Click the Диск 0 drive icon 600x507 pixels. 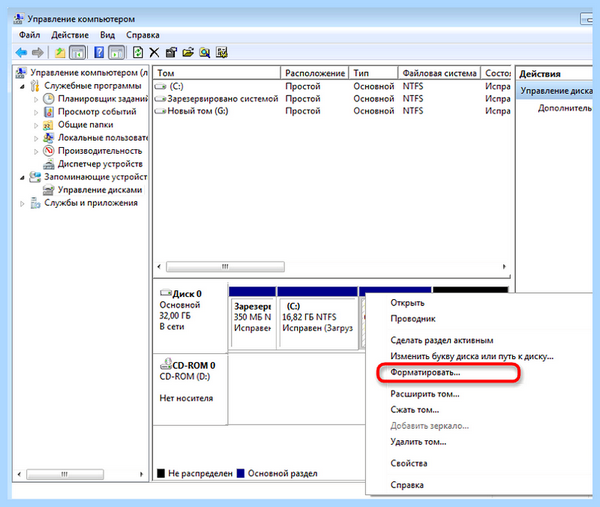(166, 293)
